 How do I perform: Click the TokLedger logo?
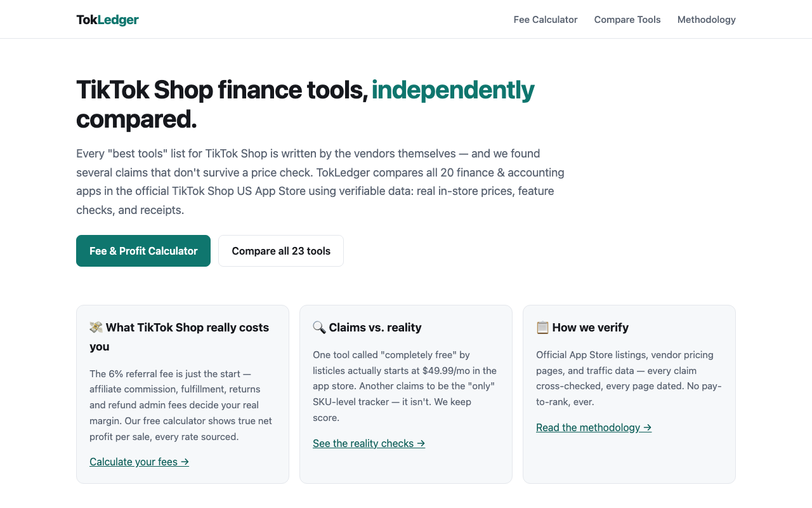(107, 20)
